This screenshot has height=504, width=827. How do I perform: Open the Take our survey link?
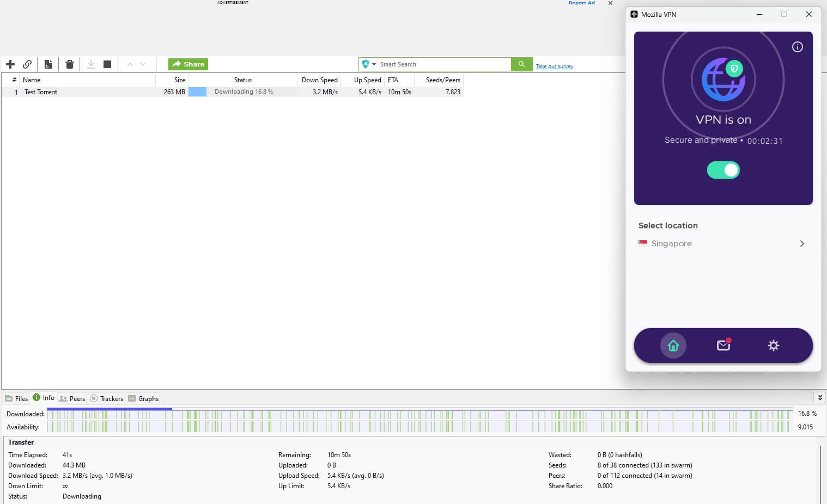(x=554, y=66)
